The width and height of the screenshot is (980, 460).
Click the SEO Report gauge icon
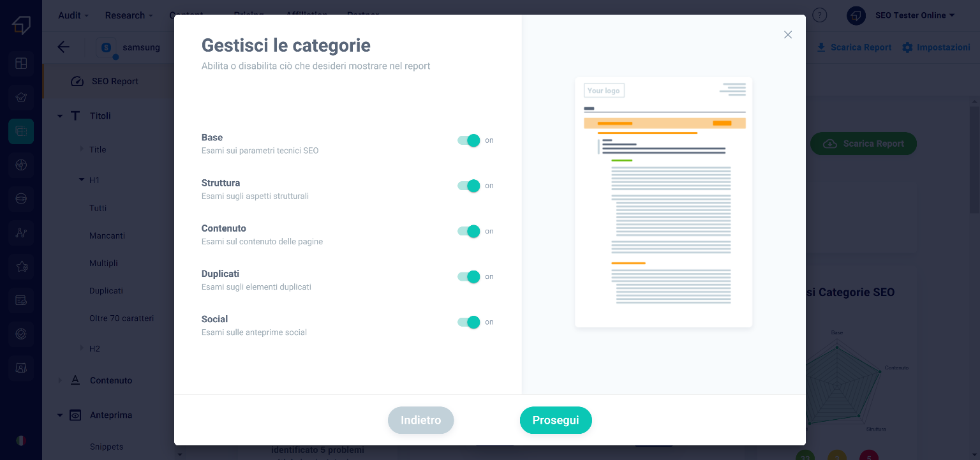pos(77,82)
